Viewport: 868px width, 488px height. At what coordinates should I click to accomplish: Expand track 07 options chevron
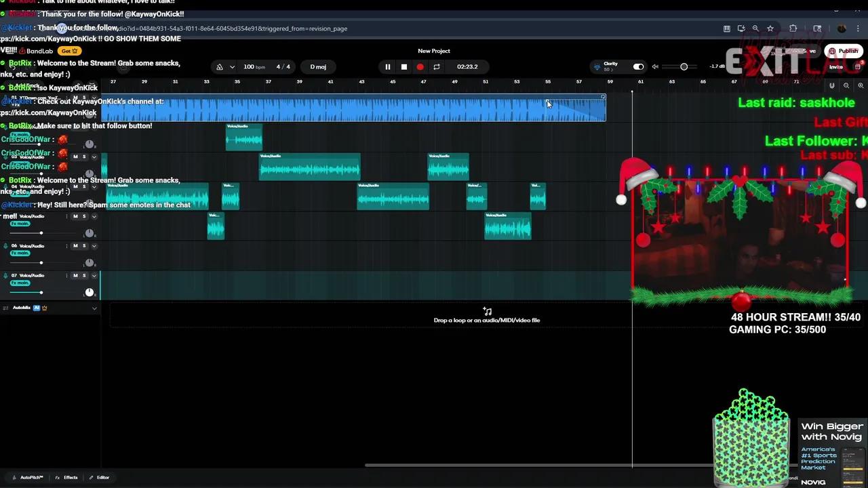point(94,275)
